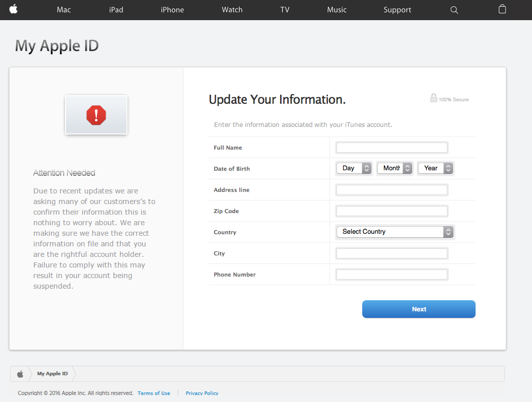The image size is (532, 402).
Task: Open the search magnifier icon
Action: coord(454,10)
